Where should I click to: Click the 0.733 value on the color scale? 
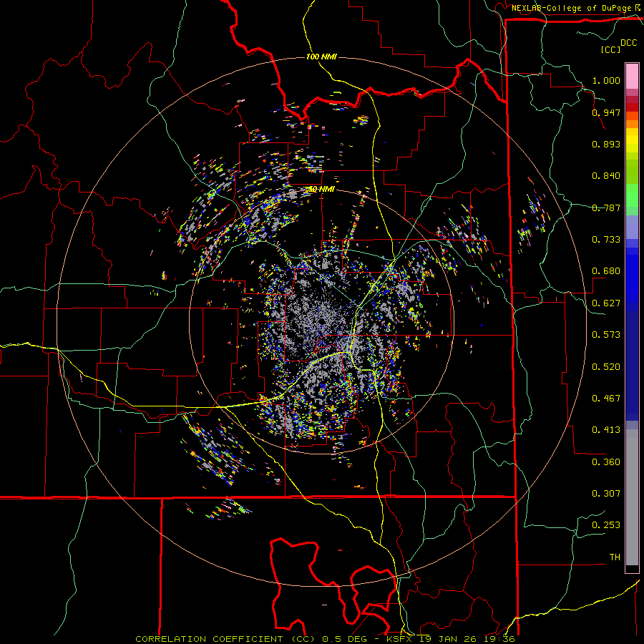click(x=606, y=240)
